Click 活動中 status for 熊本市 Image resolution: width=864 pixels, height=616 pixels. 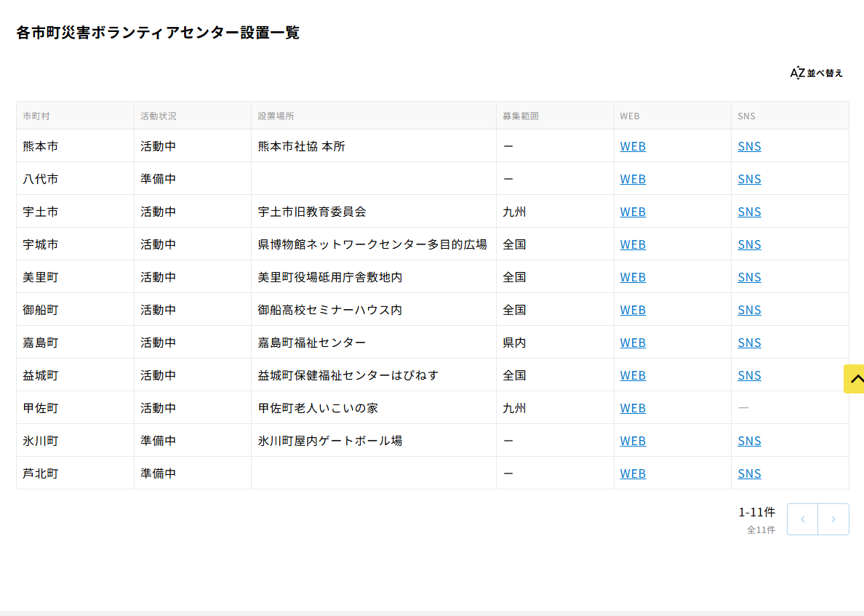[x=192, y=146]
